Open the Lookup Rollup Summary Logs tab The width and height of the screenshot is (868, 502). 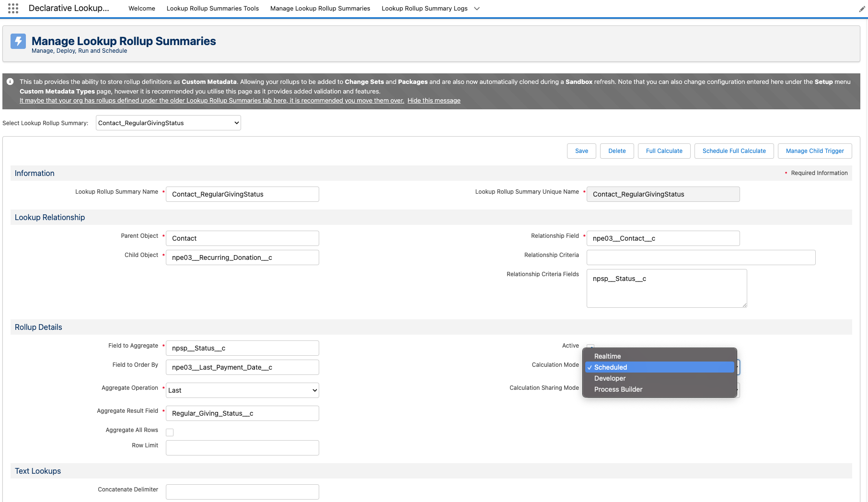[x=424, y=9]
